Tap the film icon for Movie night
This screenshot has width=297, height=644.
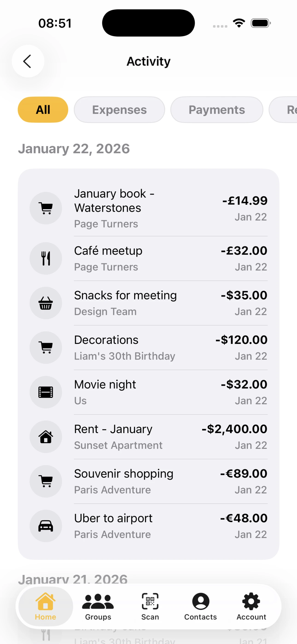click(46, 392)
